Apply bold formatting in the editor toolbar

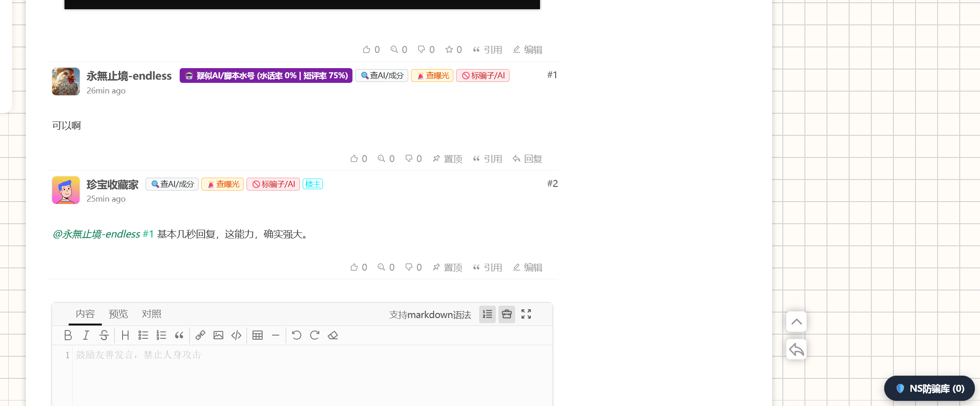pyautogui.click(x=68, y=335)
